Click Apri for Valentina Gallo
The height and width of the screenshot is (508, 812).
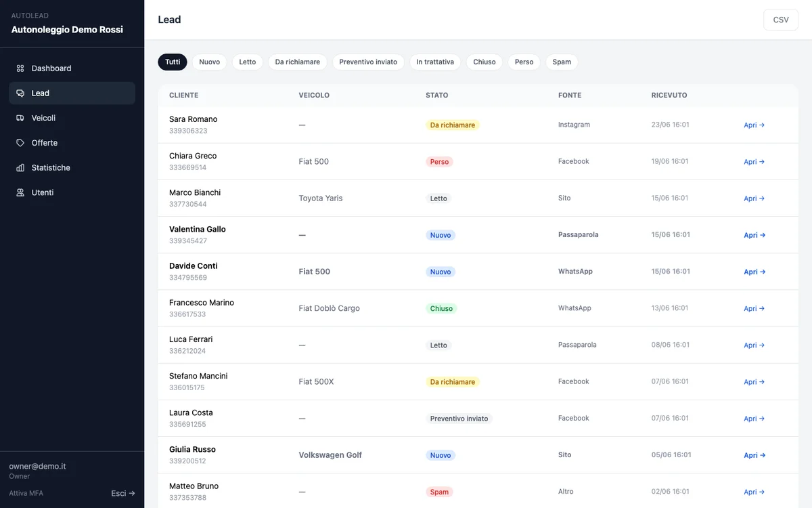tap(754, 235)
